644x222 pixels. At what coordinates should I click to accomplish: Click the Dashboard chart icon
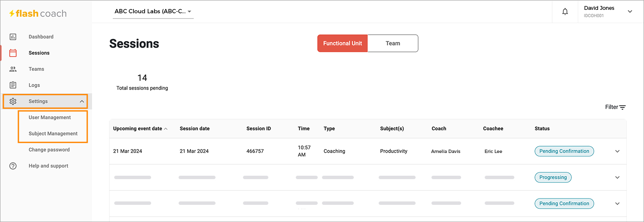[13, 37]
